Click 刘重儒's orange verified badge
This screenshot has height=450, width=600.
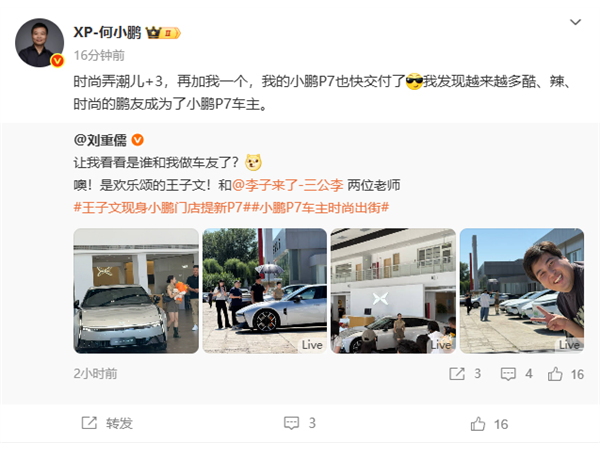137,140
